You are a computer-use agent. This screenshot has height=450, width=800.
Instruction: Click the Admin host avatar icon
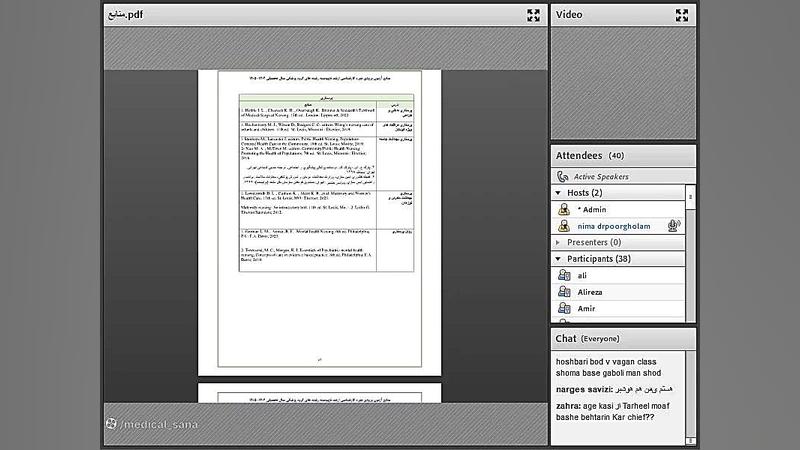click(564, 209)
